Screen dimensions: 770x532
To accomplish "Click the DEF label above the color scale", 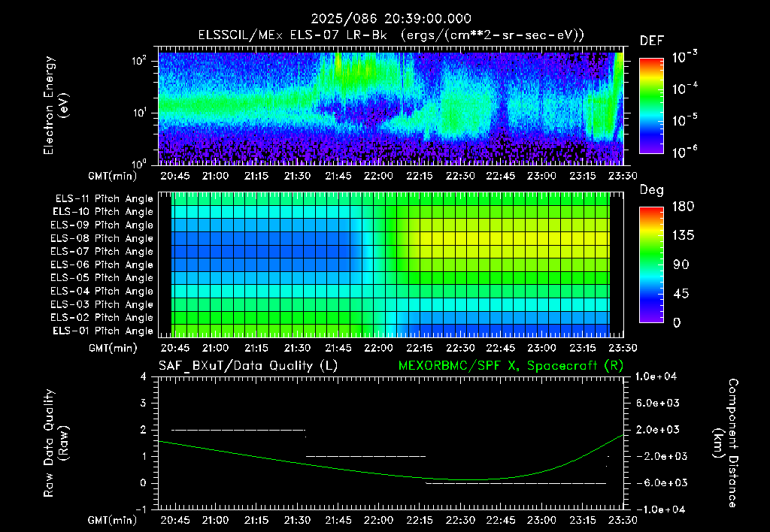I will 652,41.
